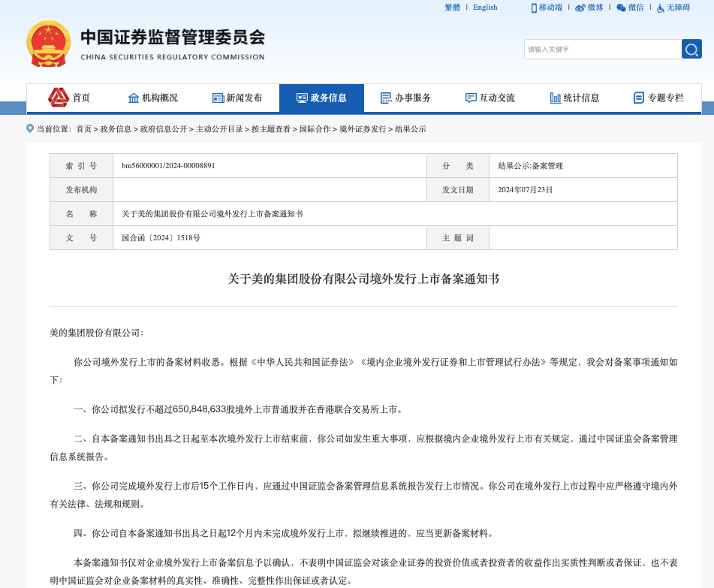Screen dimensions: 714x588
Task: Click the red home logo icon
Action: [59, 98]
